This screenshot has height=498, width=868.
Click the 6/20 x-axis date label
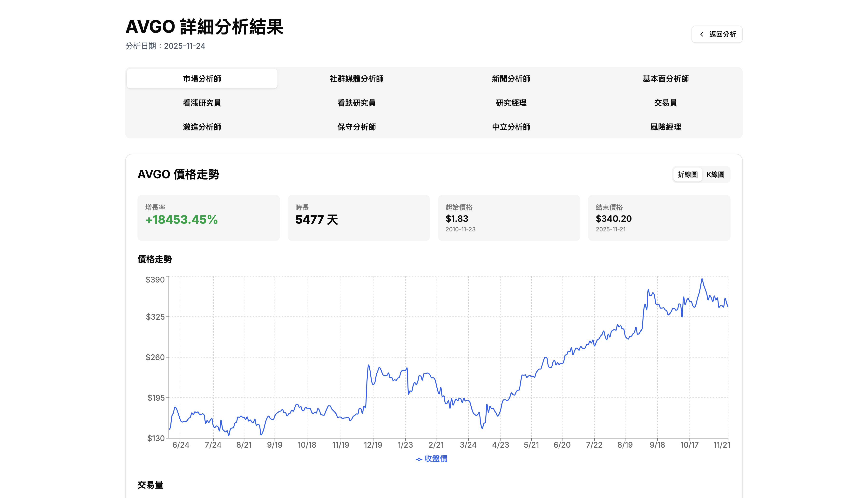[x=562, y=445]
